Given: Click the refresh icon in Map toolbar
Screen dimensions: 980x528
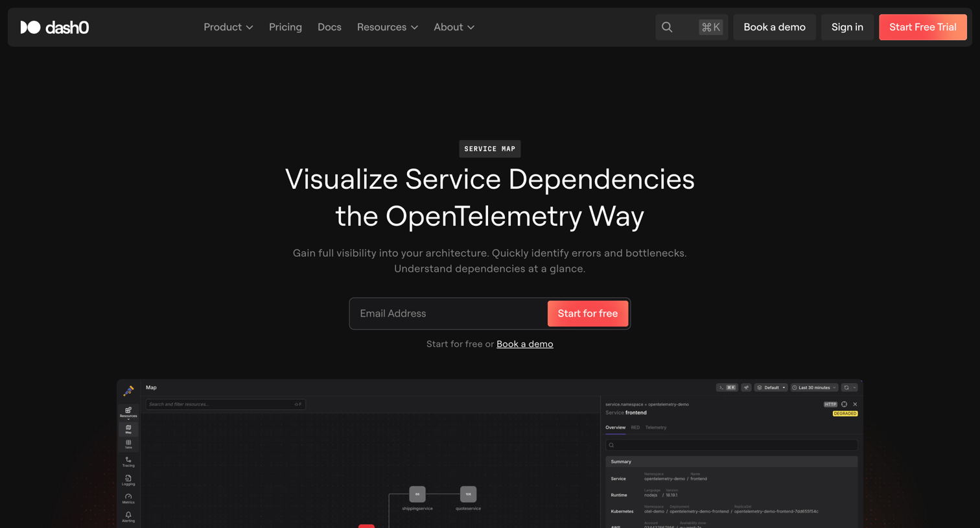Looking at the screenshot, I should [846, 388].
